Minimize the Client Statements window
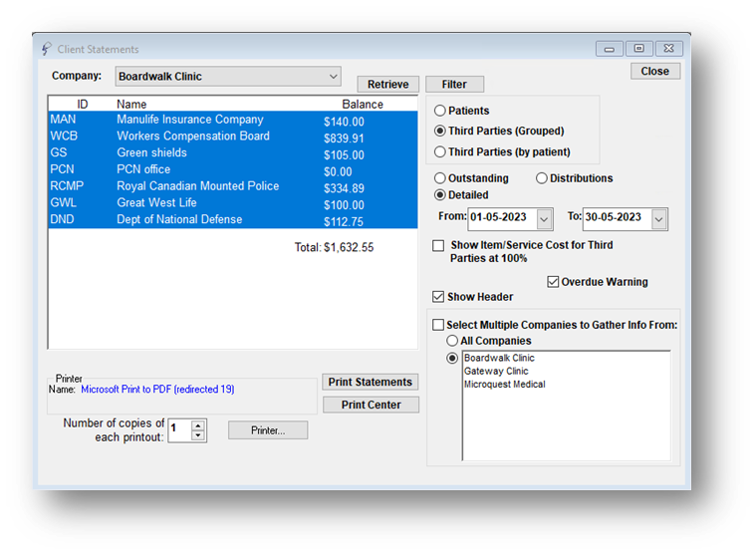Viewport: 756px width, 555px height. coord(609,49)
